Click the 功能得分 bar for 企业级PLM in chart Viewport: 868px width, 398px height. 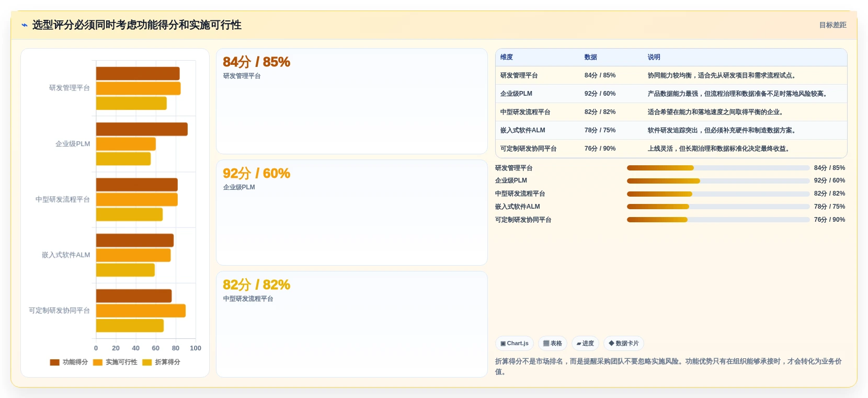click(x=142, y=129)
